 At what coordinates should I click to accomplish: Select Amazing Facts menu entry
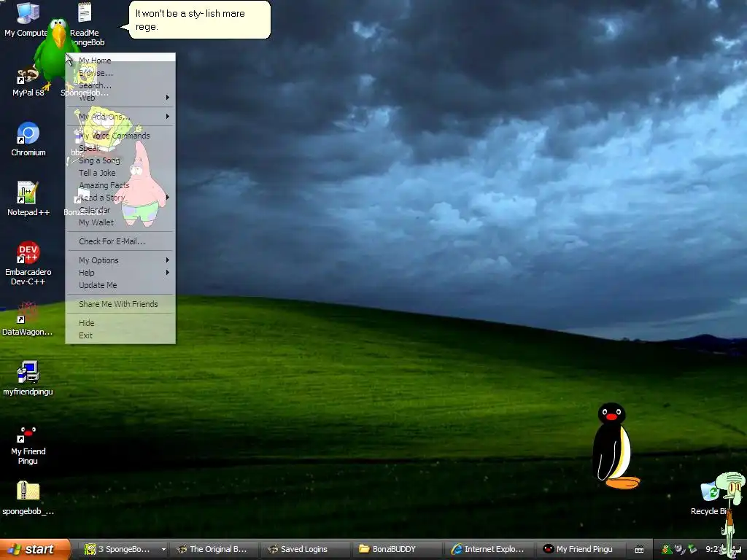(120, 185)
